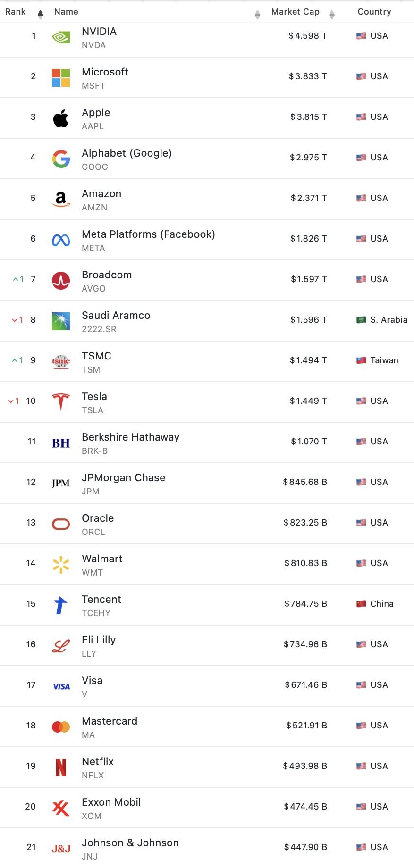This screenshot has width=414, height=868.
Task: Click the Eli Lilly script logo
Action: click(61, 646)
